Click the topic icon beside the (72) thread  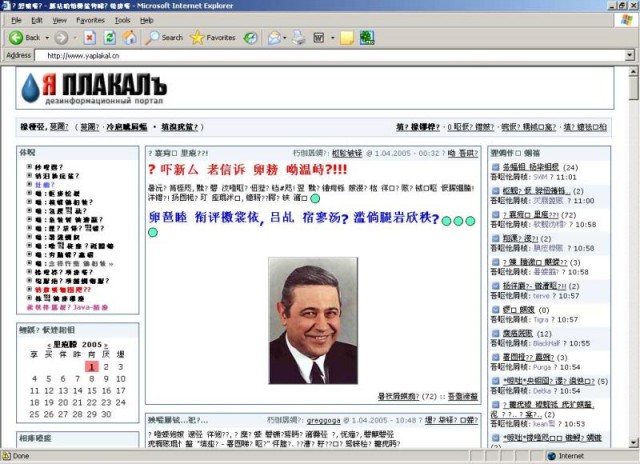495,215
